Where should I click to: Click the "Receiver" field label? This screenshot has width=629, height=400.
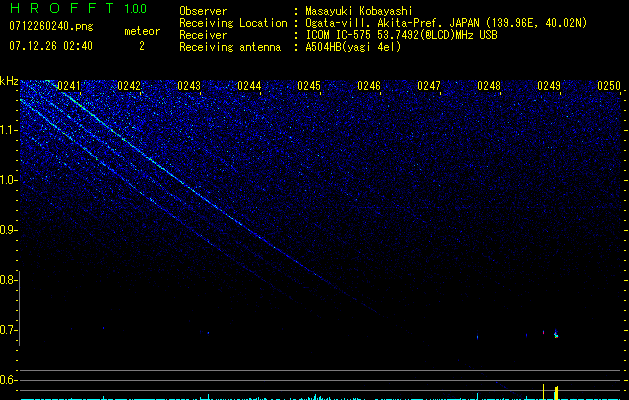[x=203, y=35]
